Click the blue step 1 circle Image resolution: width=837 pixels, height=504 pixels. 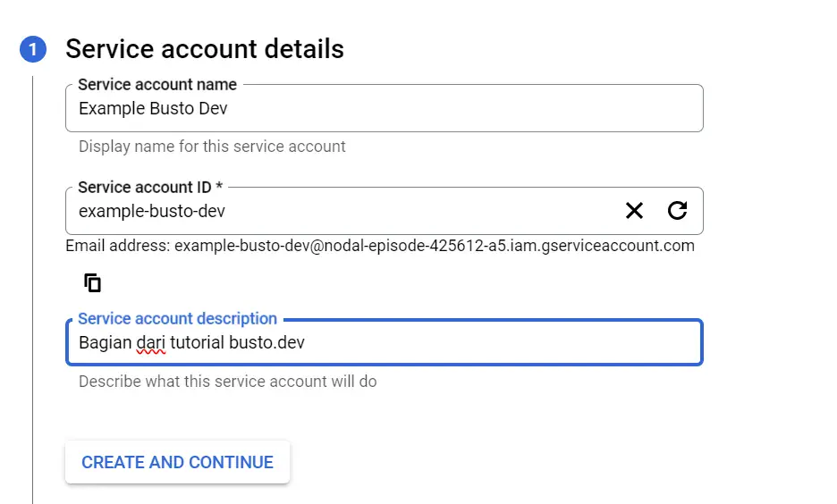pyautogui.click(x=33, y=49)
